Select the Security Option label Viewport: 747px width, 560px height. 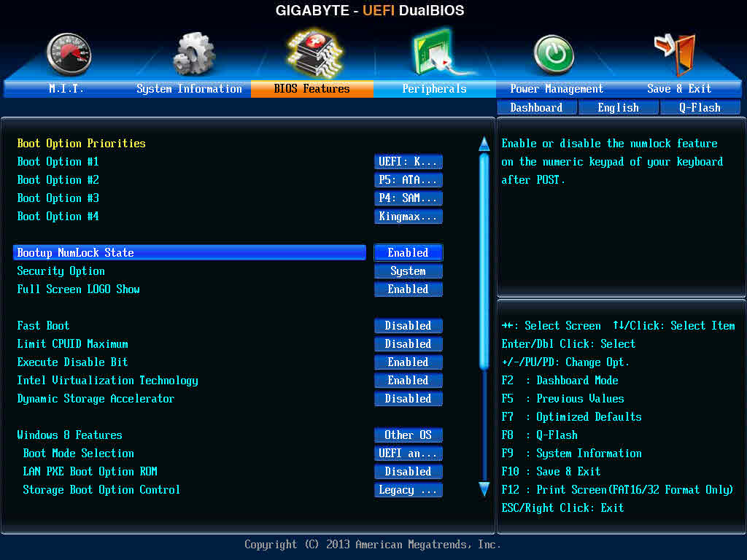click(x=61, y=271)
